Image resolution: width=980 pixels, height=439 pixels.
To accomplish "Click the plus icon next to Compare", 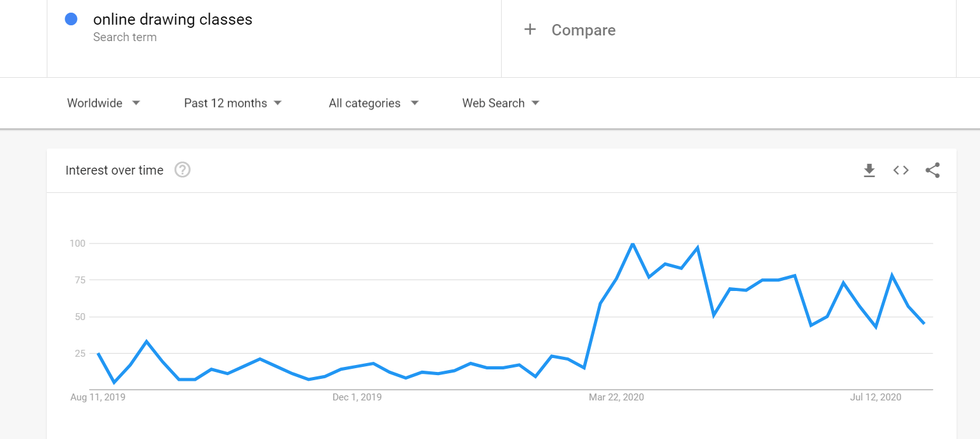I will 530,30.
